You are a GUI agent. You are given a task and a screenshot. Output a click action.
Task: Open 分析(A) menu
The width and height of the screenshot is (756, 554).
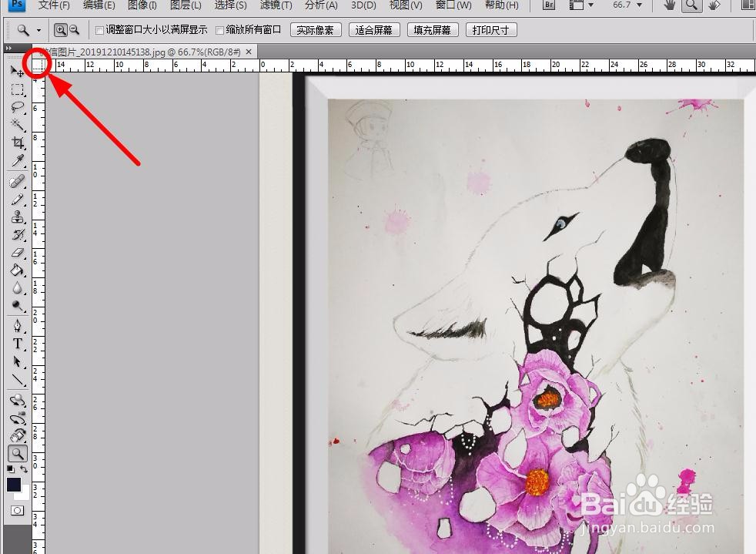321,5
